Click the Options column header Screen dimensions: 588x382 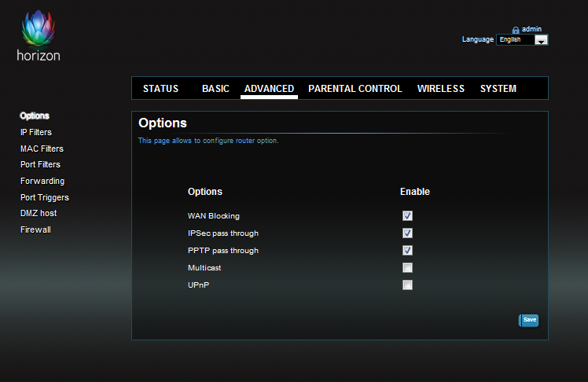pyautogui.click(x=205, y=192)
